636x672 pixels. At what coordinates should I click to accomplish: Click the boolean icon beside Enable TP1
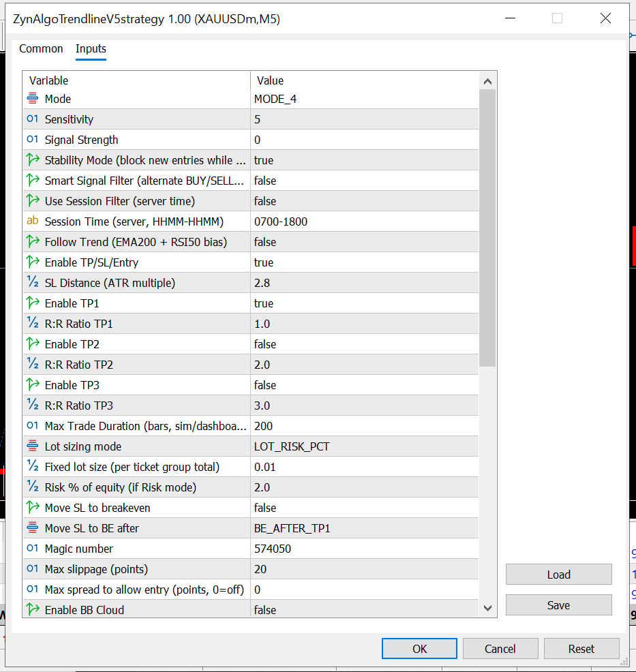click(x=33, y=303)
